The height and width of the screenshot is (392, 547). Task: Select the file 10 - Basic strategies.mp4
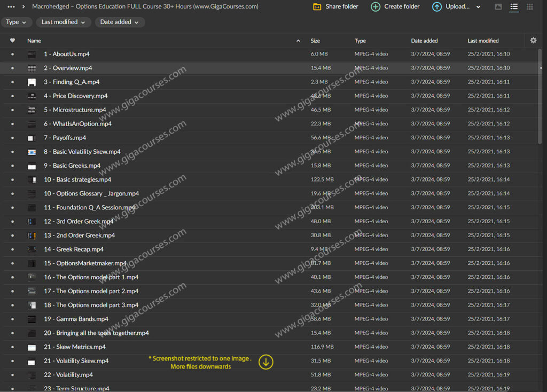(x=77, y=180)
